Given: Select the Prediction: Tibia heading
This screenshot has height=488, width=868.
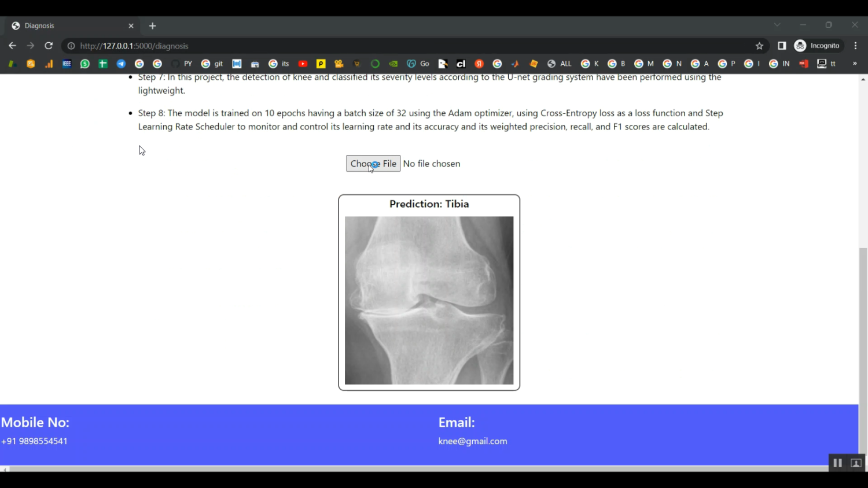Looking at the screenshot, I should (429, 204).
